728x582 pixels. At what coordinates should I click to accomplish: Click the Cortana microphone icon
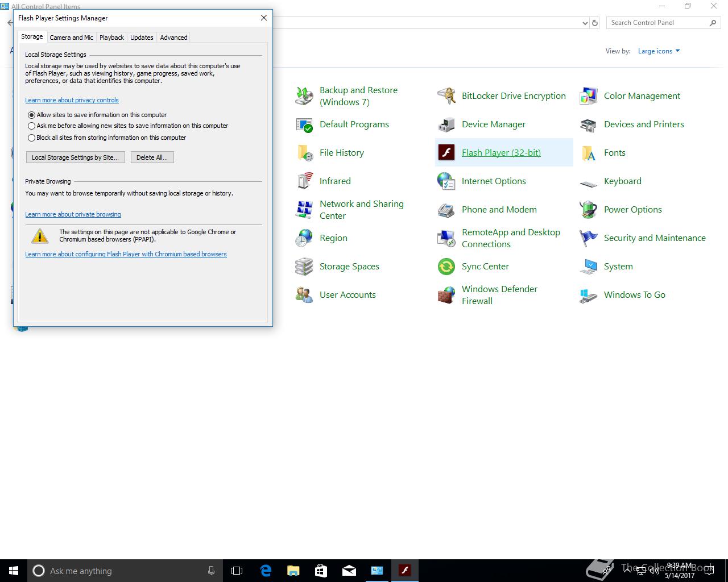pyautogui.click(x=211, y=571)
